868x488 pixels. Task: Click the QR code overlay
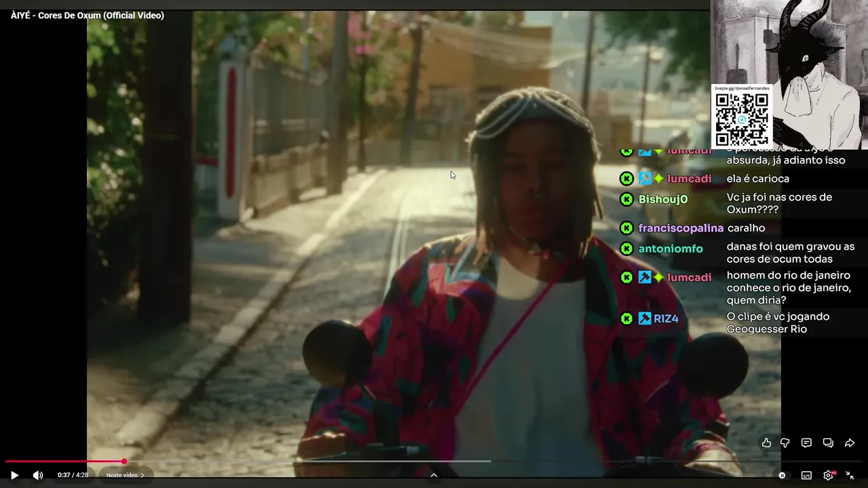pyautogui.click(x=742, y=119)
